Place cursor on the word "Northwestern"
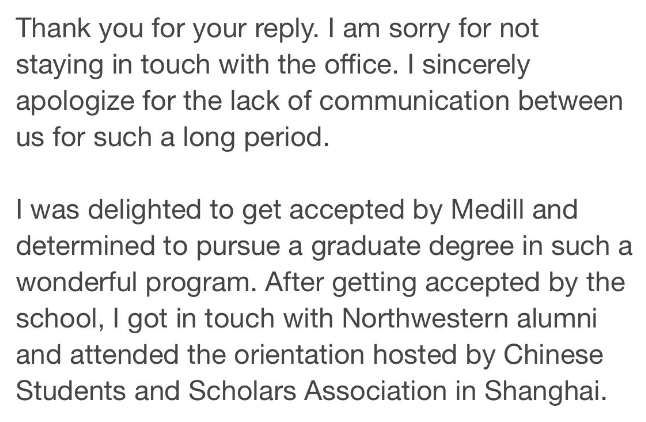Screen dimensions: 646x422 425,318
